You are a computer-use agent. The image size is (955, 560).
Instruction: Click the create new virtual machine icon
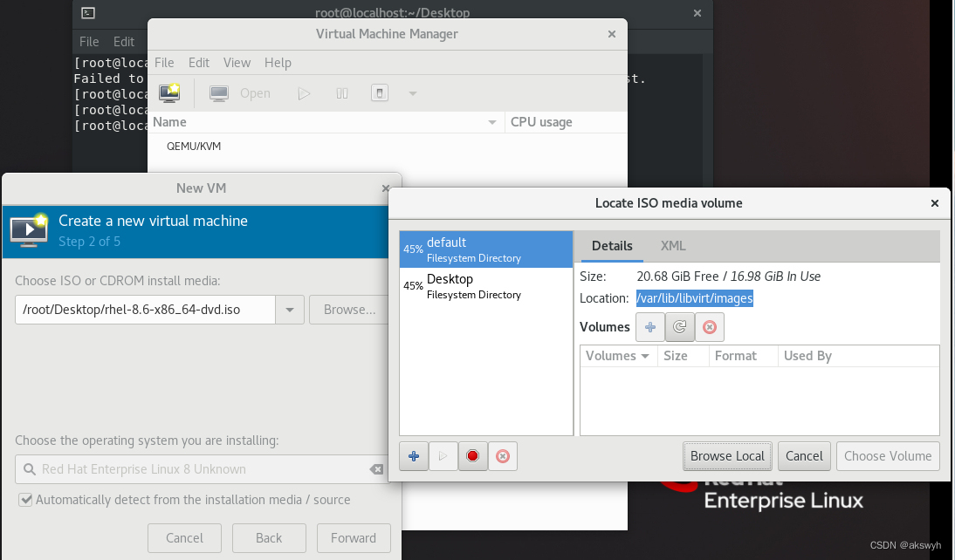tap(169, 93)
